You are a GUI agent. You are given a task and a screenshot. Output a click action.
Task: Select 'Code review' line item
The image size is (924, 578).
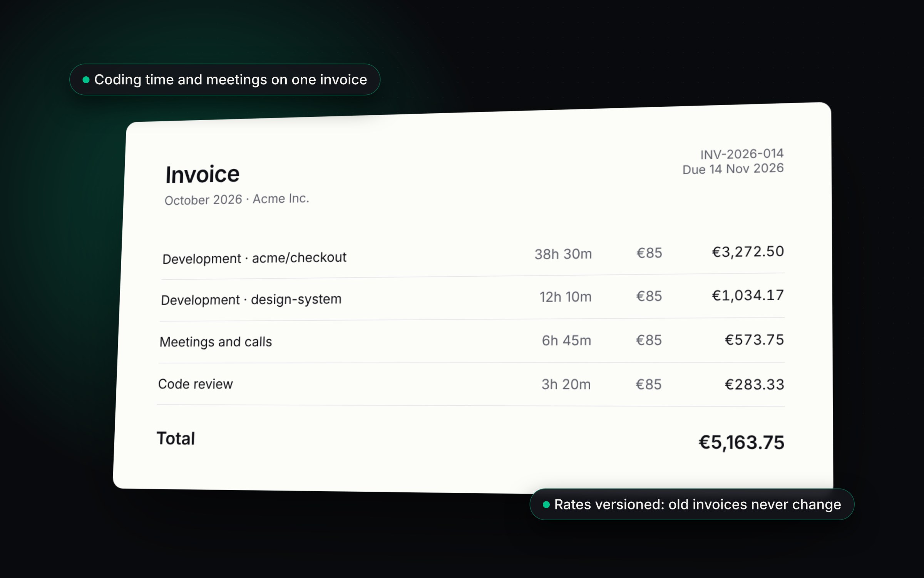coord(196,384)
